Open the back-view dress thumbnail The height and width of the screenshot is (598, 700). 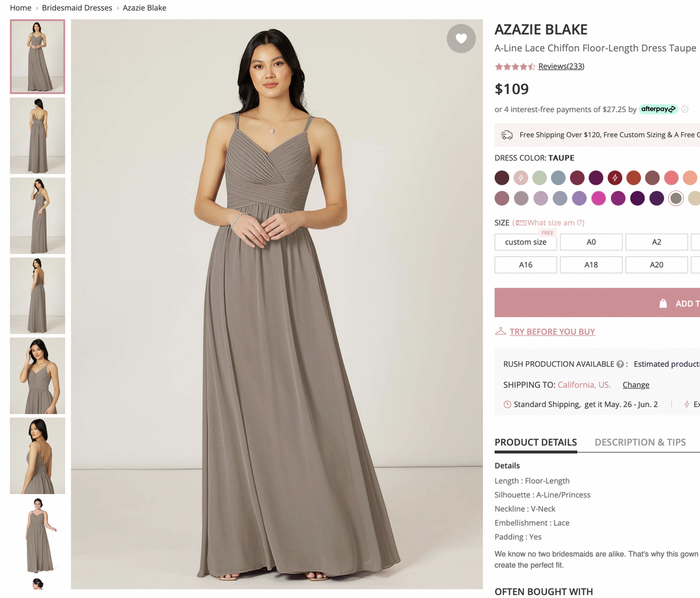[x=37, y=136]
